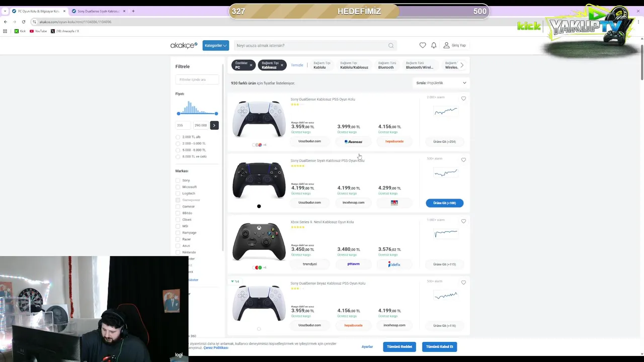Open price history chart of DualSense Siyah

(446, 173)
